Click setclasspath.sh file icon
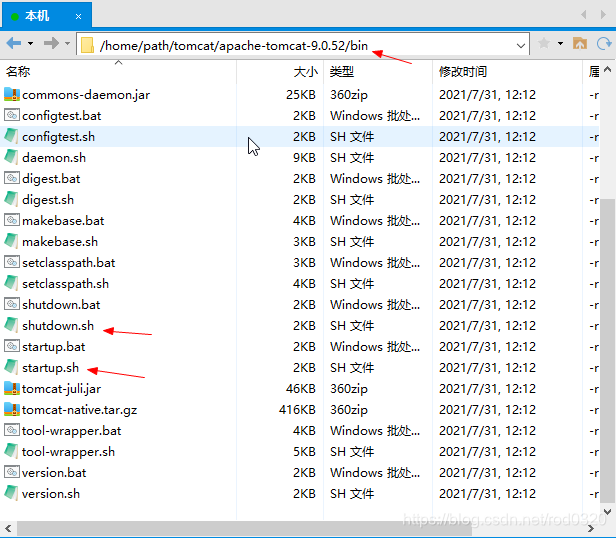The image size is (616, 538). pyautogui.click(x=12, y=283)
